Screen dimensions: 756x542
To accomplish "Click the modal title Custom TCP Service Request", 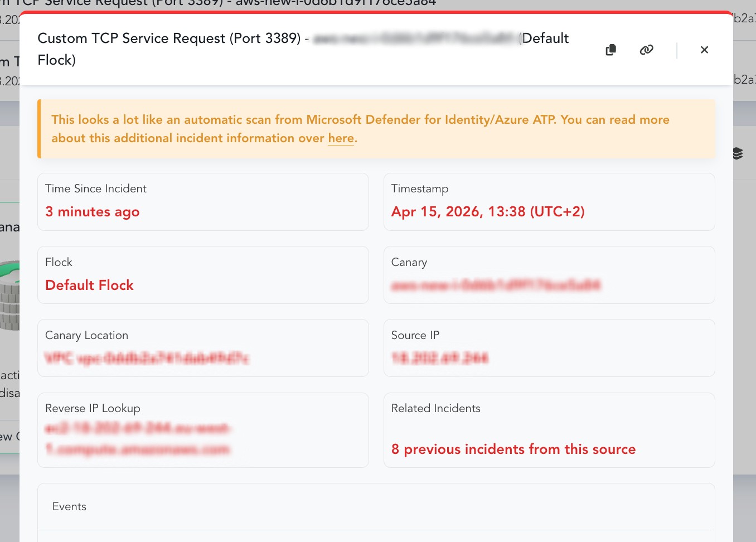I will pyautogui.click(x=169, y=38).
